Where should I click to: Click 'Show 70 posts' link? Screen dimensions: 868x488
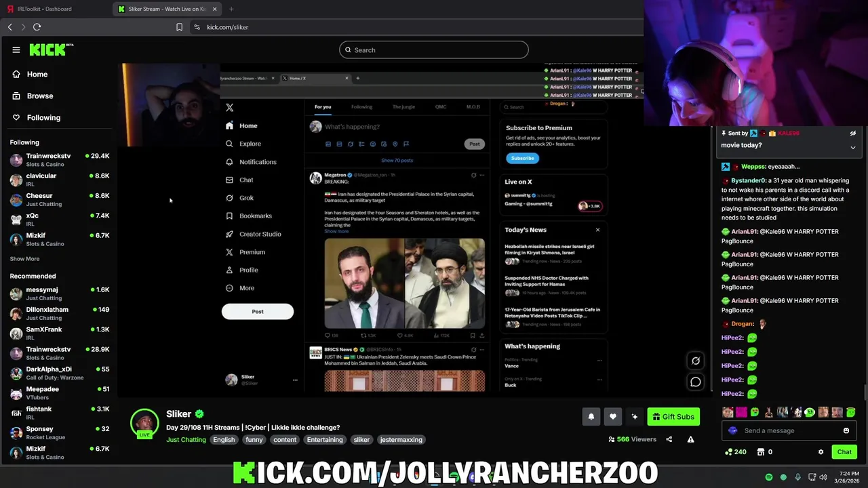pos(397,161)
